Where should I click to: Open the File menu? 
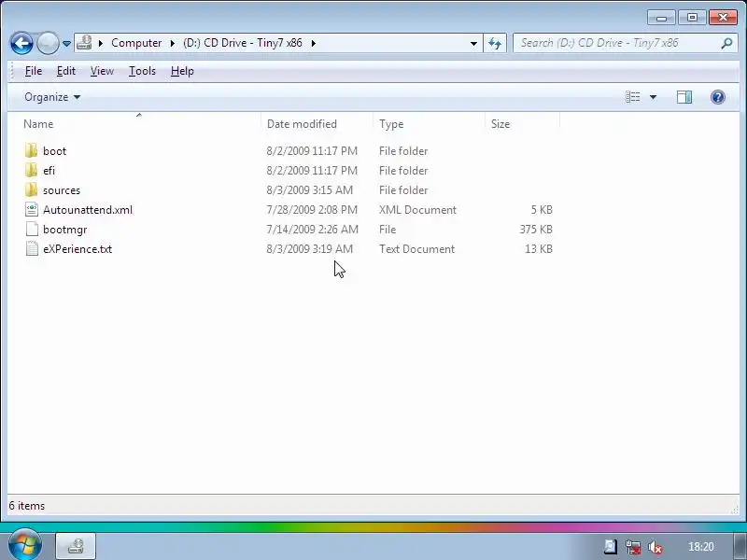[x=34, y=71]
